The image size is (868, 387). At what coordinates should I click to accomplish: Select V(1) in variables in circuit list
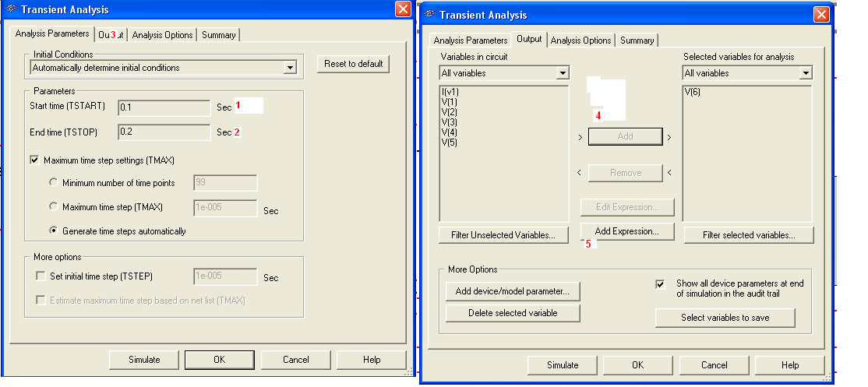[x=450, y=102]
